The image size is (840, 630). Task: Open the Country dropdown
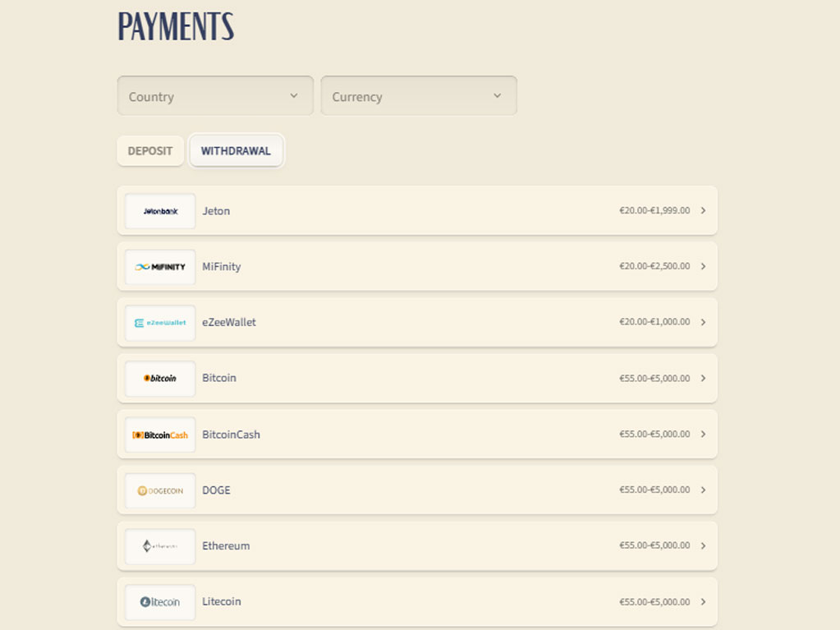tap(215, 96)
